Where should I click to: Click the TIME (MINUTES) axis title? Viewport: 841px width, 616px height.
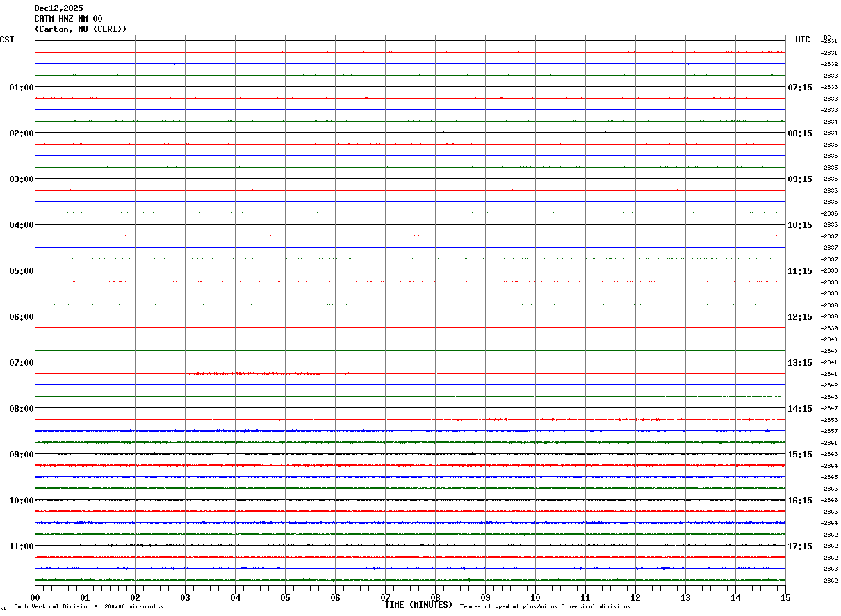(x=418, y=605)
